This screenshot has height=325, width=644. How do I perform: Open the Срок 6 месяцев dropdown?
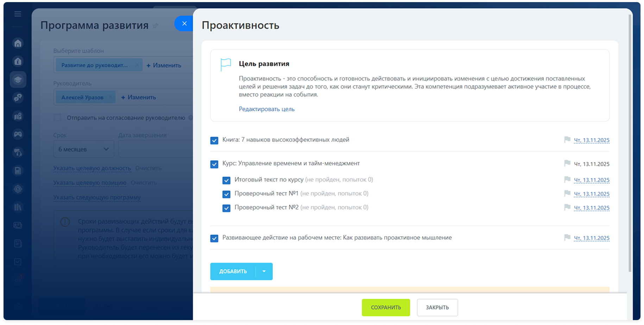pos(84,149)
